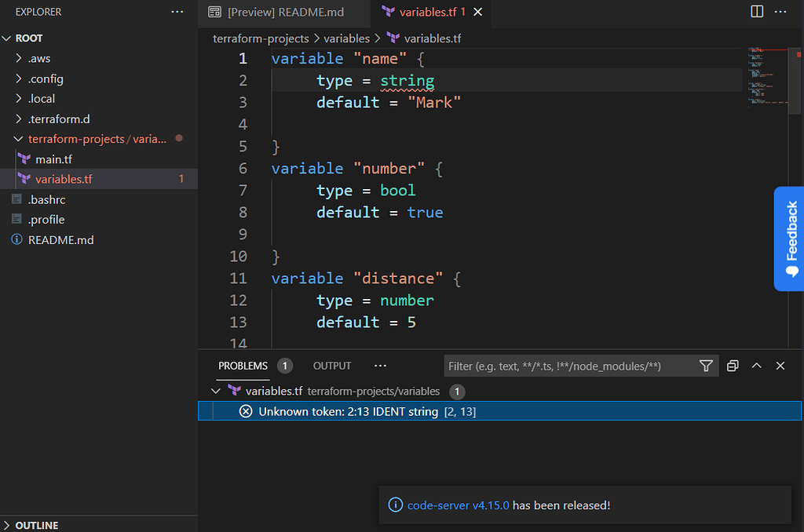The height and width of the screenshot is (532, 804).
Task: Open Explorer views and more actions menu
Action: coord(178,13)
